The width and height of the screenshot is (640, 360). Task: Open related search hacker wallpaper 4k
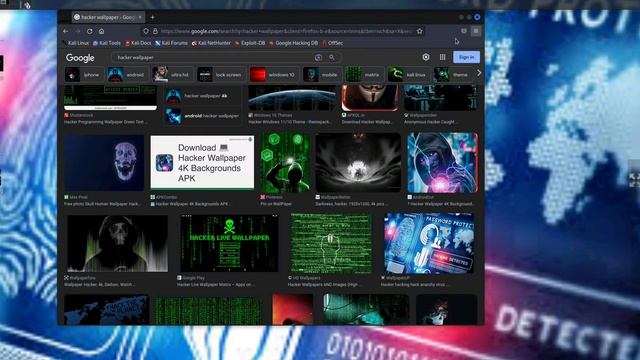point(202,96)
